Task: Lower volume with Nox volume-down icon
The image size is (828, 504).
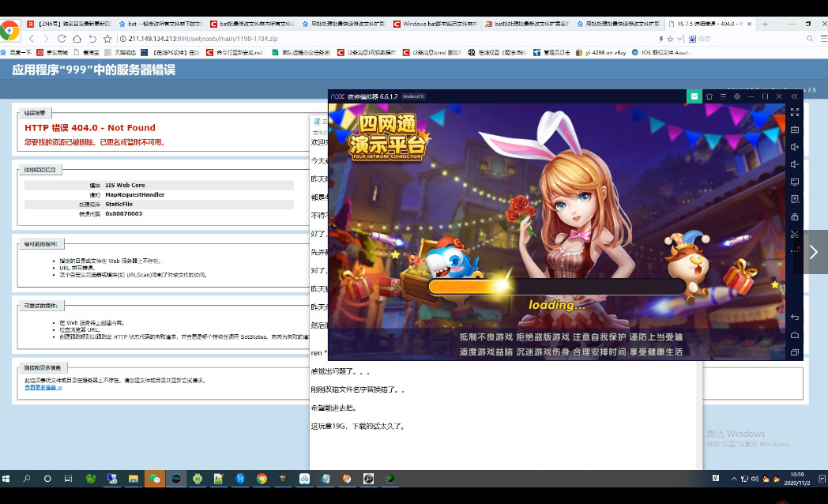Action: [795, 164]
